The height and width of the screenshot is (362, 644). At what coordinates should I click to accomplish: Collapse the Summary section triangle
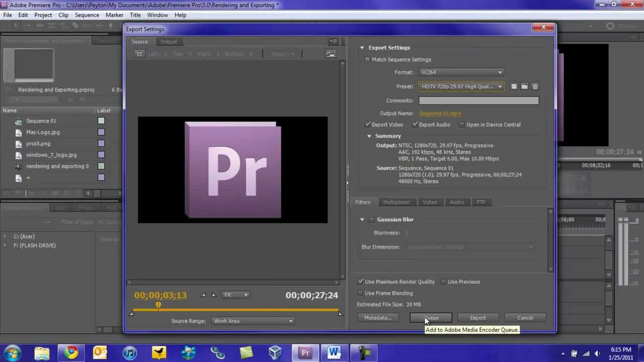tap(369, 136)
